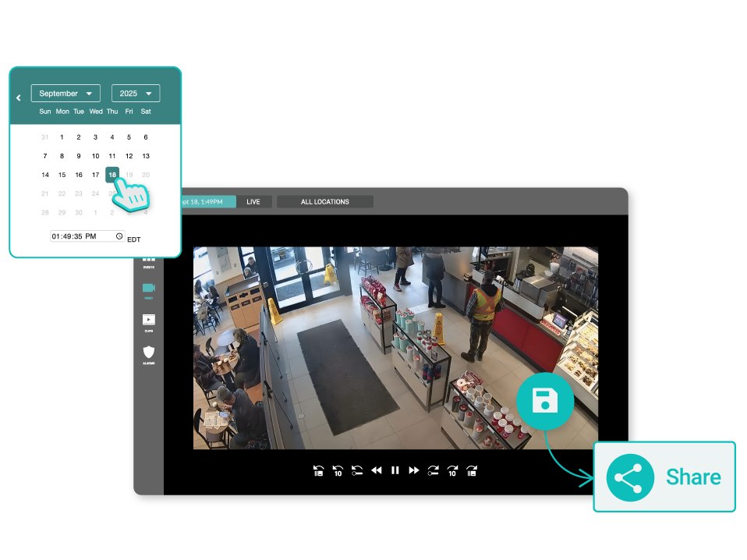
Task: Pause the video playback
Action: [395, 470]
